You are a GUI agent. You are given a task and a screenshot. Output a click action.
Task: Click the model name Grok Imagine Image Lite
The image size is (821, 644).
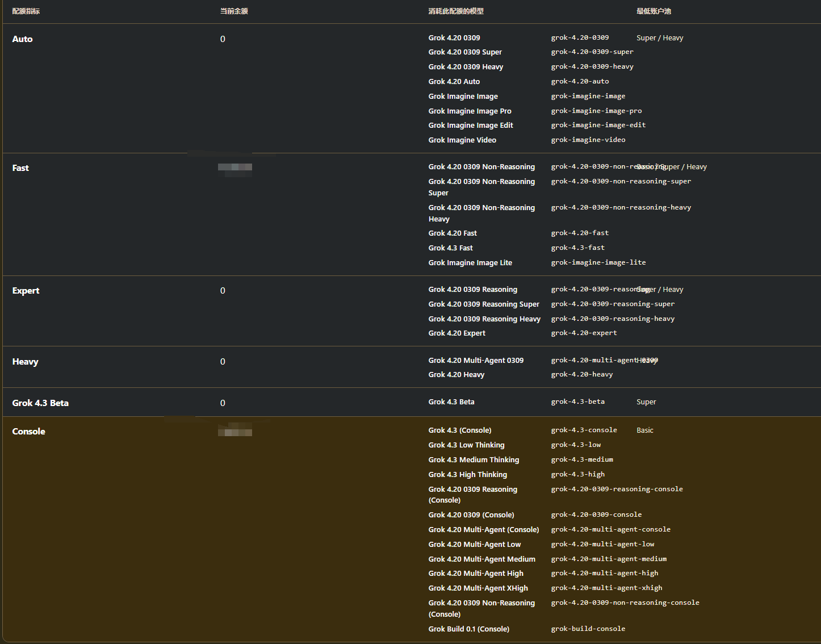tap(470, 263)
